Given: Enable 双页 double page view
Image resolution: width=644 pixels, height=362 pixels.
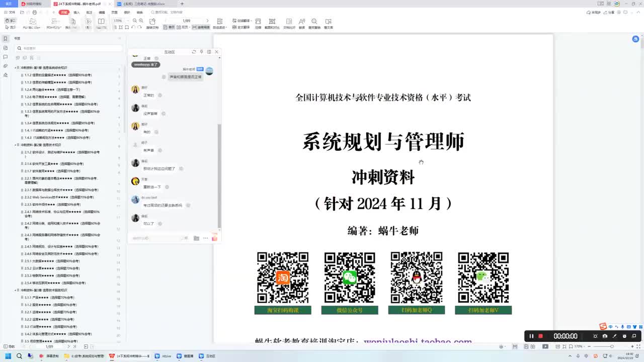Looking at the screenshot, I should (184, 27).
